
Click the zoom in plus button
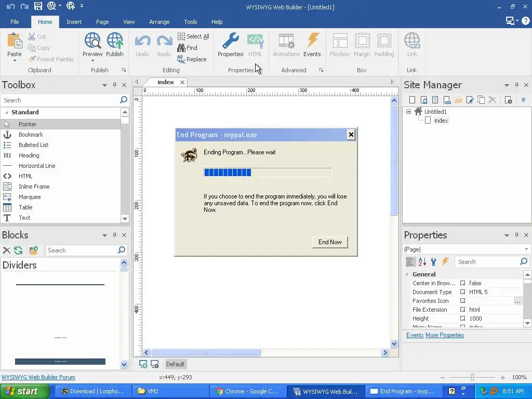[x=502, y=377]
